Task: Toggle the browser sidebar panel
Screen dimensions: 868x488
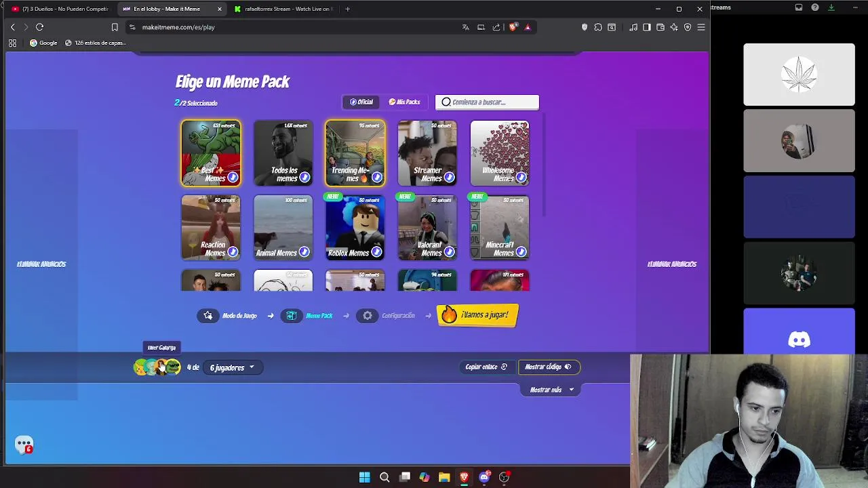Action: [647, 27]
